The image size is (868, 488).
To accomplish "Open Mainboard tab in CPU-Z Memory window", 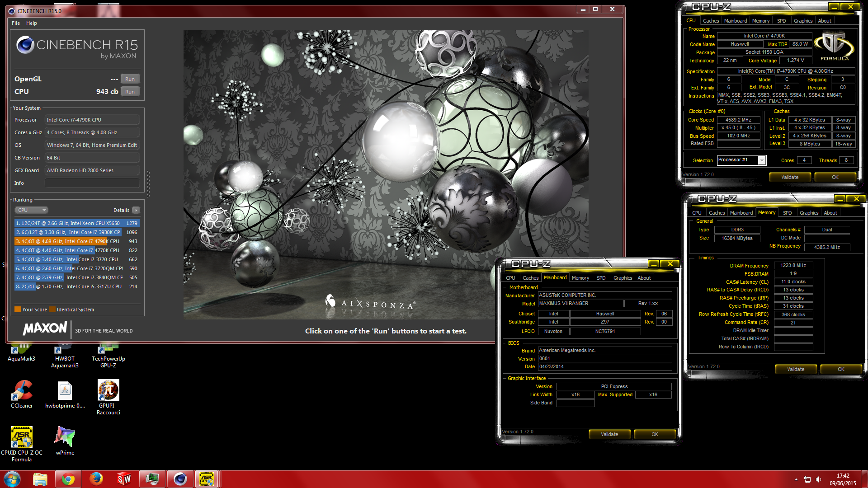I will (741, 213).
